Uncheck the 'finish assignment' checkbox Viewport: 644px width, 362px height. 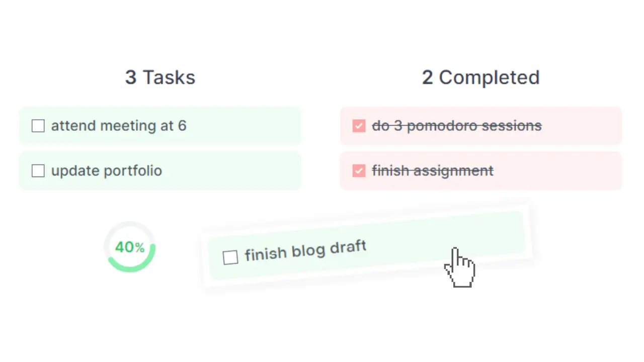[x=359, y=171]
